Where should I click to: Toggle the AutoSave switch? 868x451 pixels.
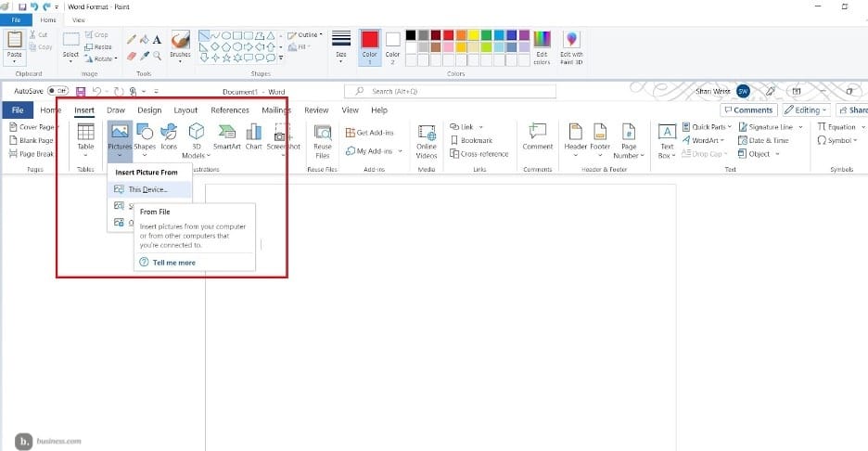pyautogui.click(x=58, y=91)
